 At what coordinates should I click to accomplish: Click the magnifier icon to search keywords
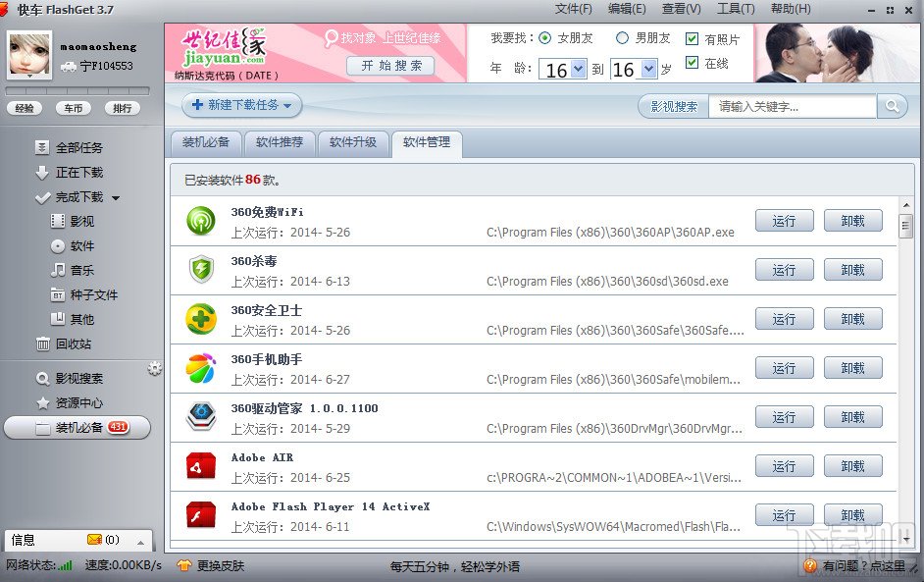(x=890, y=105)
